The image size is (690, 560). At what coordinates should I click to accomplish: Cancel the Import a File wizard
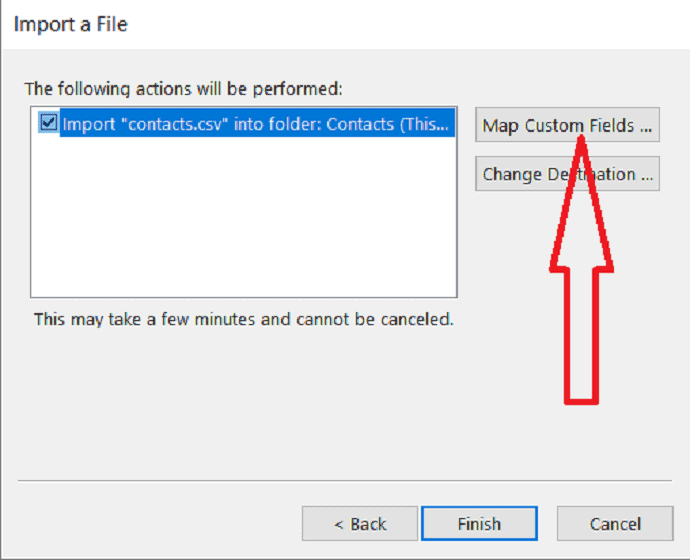(x=615, y=523)
